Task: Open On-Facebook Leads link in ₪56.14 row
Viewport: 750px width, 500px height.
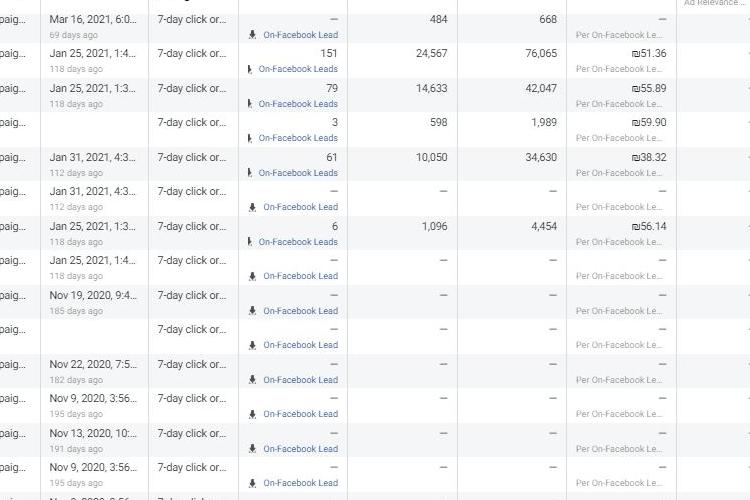Action: pos(298,242)
